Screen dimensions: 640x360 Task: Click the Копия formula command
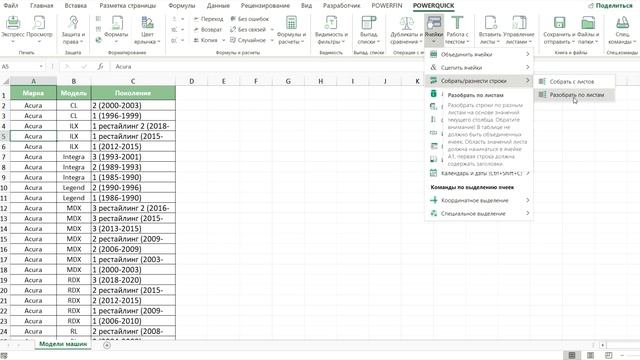coord(205,40)
